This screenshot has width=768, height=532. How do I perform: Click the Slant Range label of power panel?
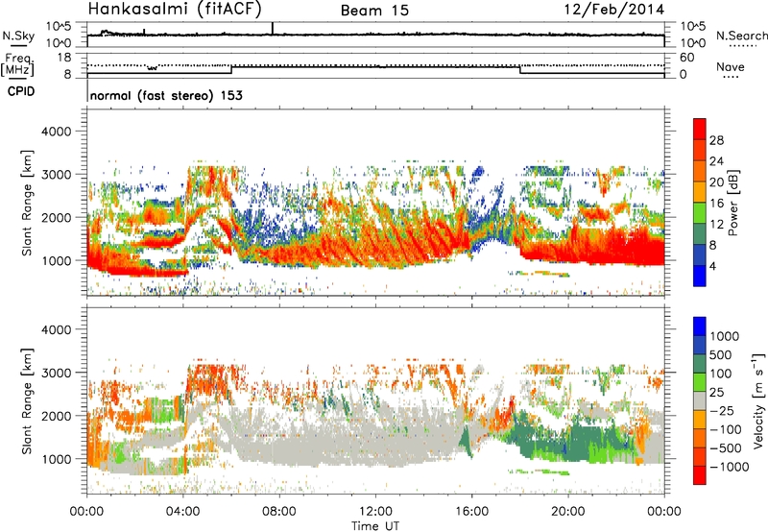point(27,203)
